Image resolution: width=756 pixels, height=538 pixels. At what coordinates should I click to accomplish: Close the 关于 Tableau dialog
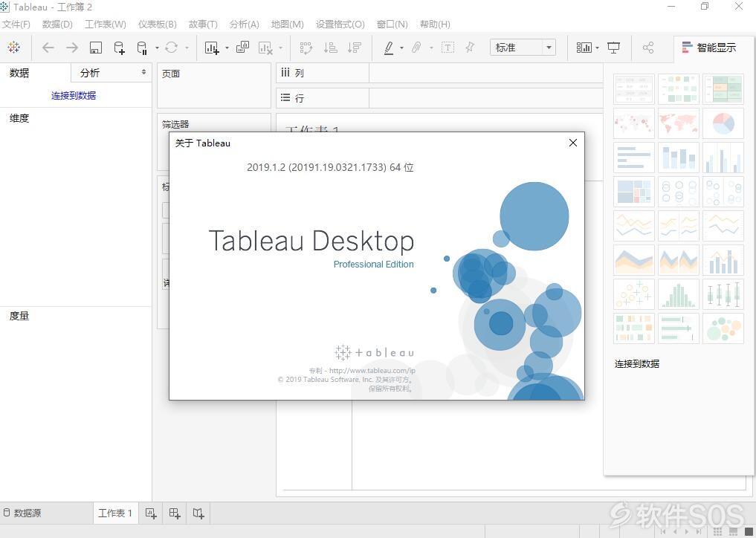click(573, 143)
